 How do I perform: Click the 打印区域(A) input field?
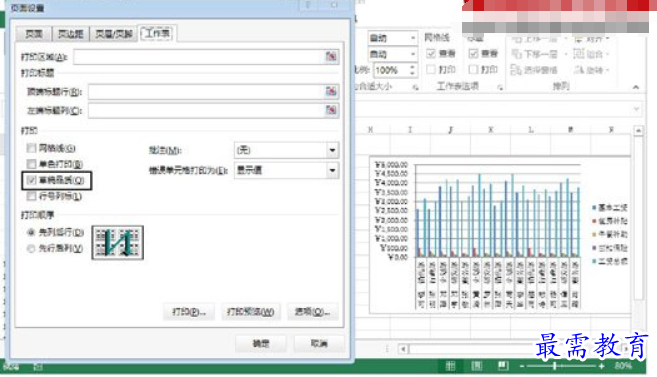[199, 57]
